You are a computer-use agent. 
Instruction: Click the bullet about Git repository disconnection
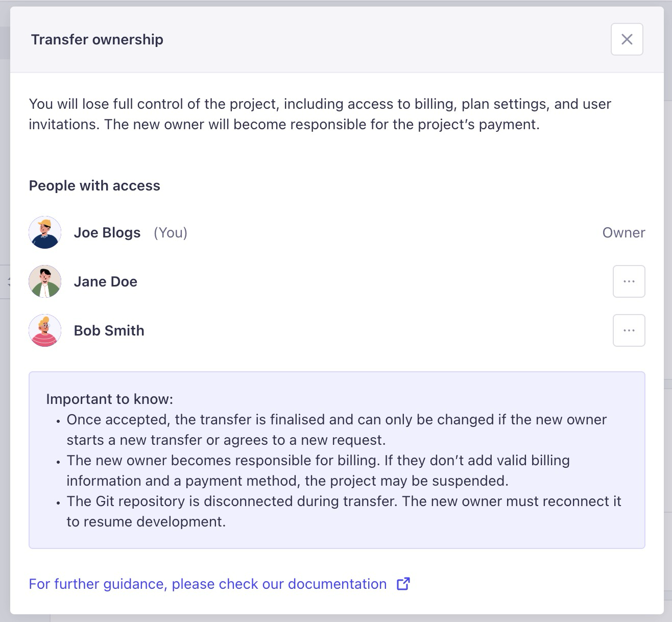[343, 511]
